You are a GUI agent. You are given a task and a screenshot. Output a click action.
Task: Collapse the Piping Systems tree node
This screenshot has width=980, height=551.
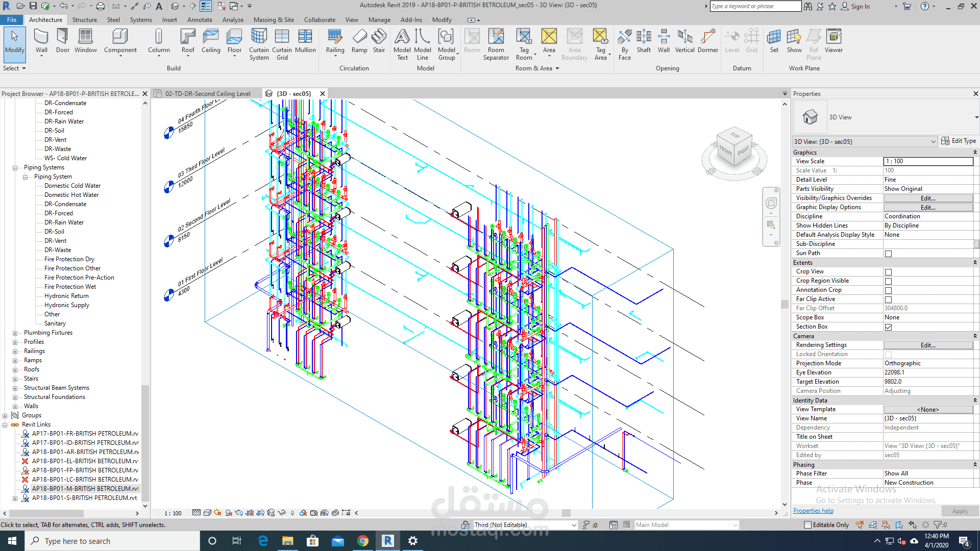click(15, 168)
